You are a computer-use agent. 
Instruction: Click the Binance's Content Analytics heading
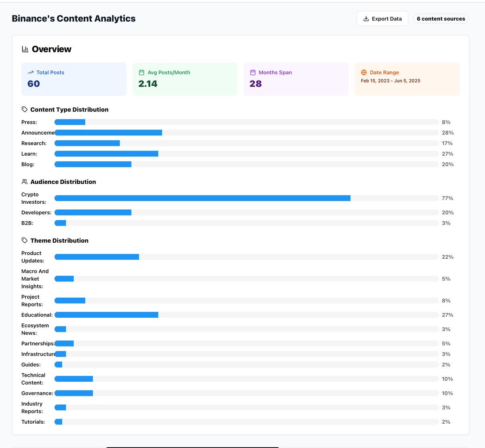point(74,19)
